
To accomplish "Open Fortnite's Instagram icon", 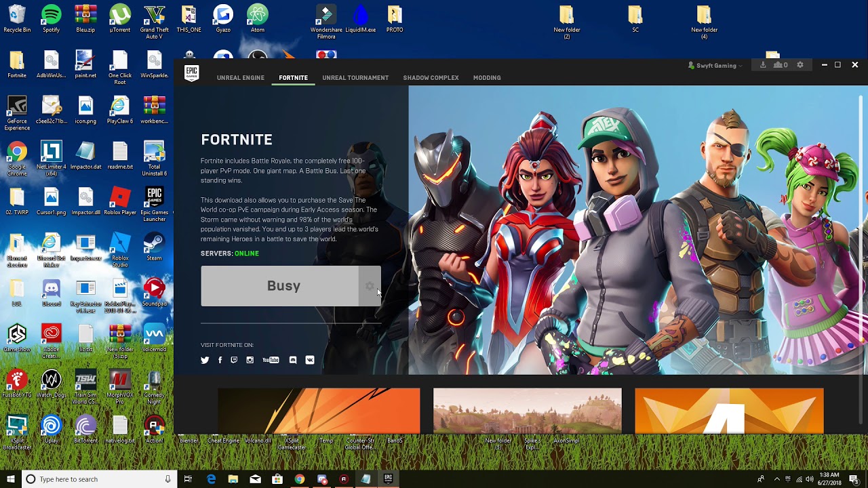I will tap(250, 360).
